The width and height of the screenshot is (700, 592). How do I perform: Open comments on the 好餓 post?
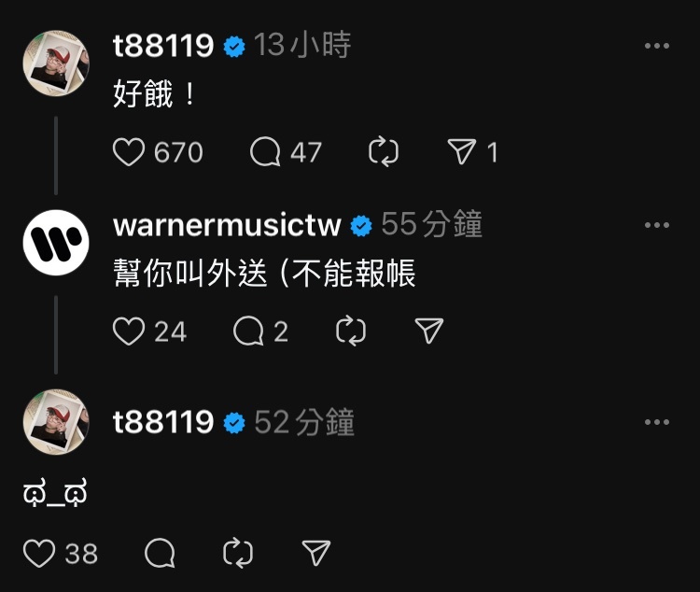point(265,152)
